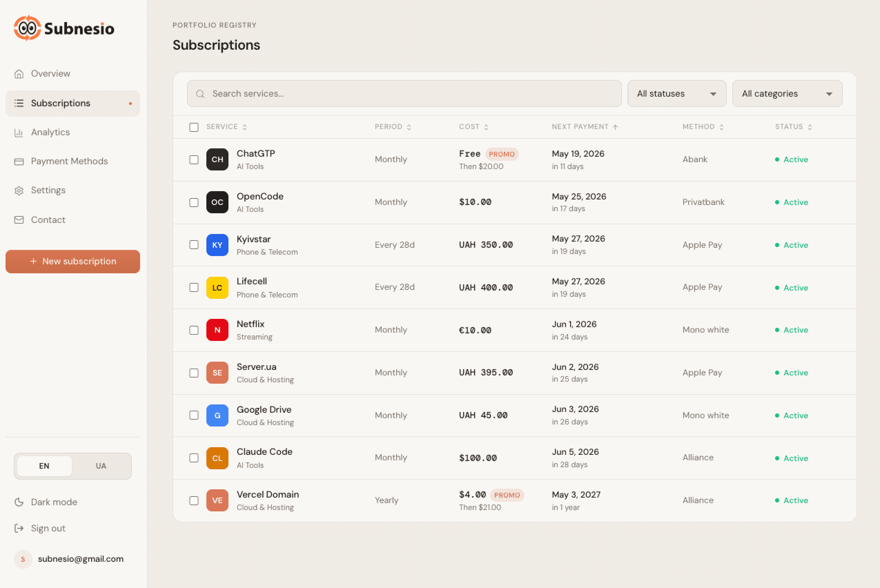Viewport: 880px width, 588px height.
Task: Click the Settings gear icon
Action: (19, 190)
